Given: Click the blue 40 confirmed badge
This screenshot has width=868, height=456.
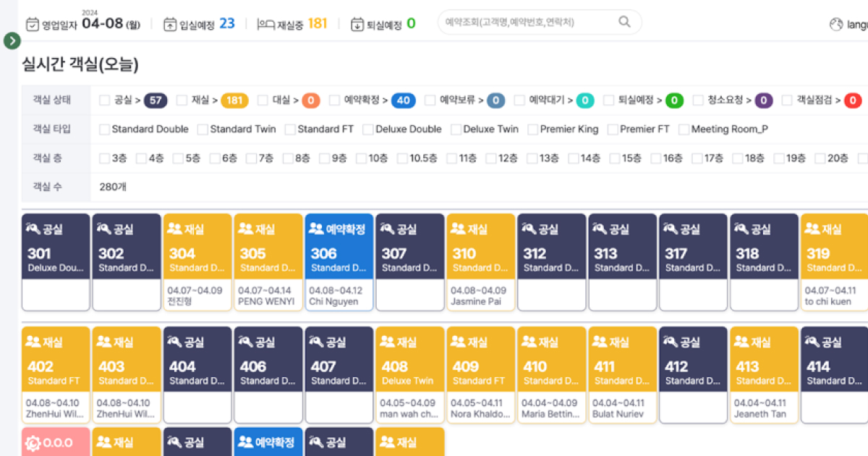Looking at the screenshot, I should [x=404, y=101].
